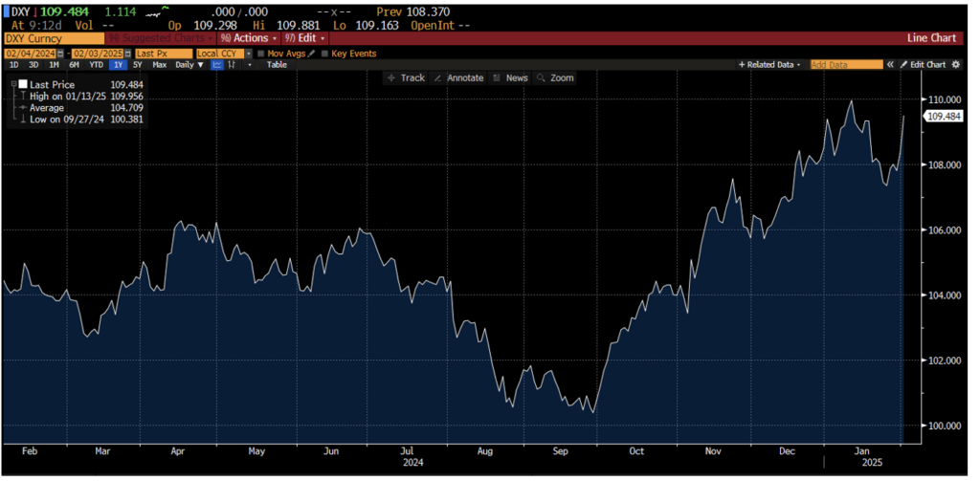
Task: Click the Mov Avgs pencil edit icon
Action: click(311, 54)
